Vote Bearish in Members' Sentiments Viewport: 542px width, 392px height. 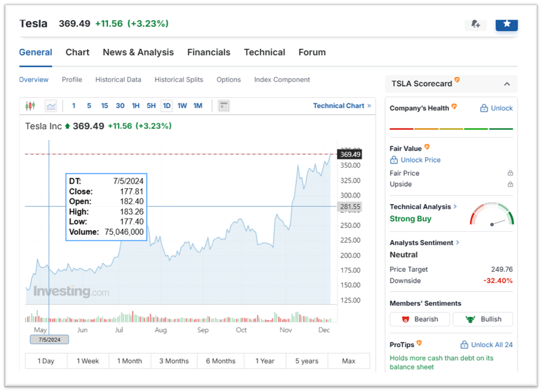pos(420,319)
